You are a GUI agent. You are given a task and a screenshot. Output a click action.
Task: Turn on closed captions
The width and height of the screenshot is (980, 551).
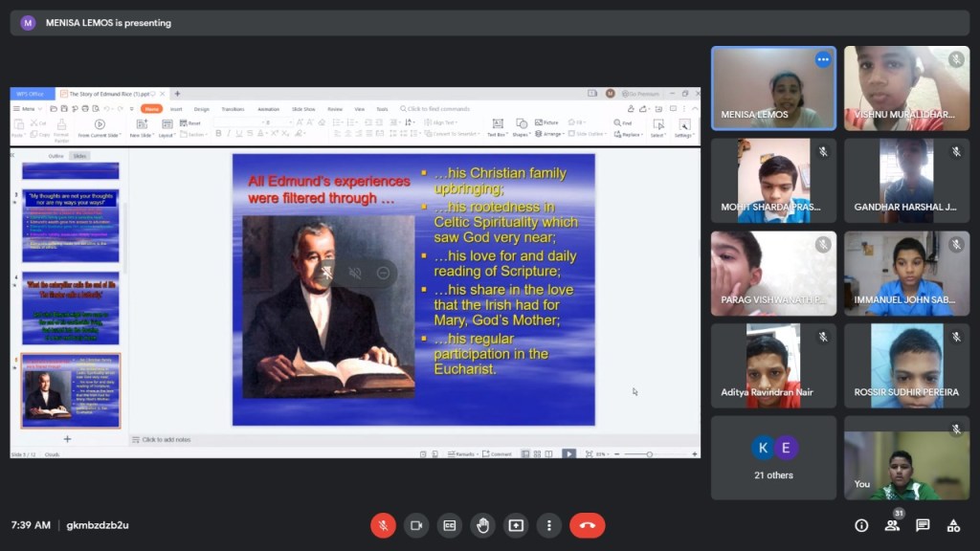(x=450, y=525)
